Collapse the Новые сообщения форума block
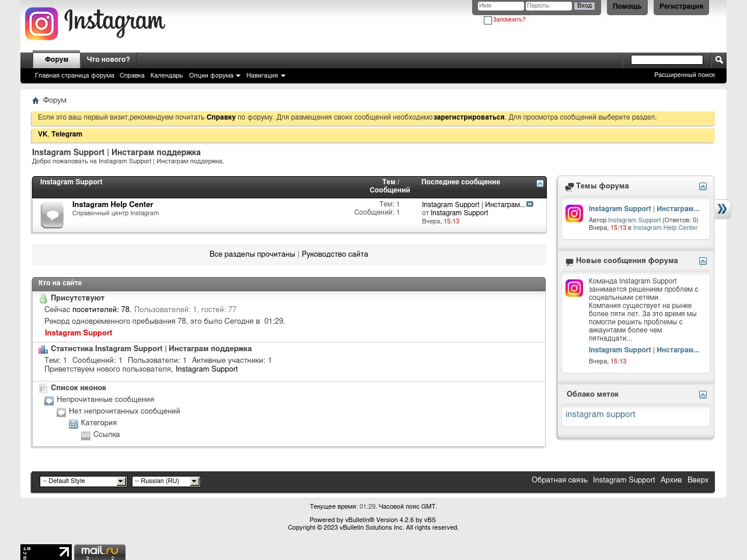 703,261
